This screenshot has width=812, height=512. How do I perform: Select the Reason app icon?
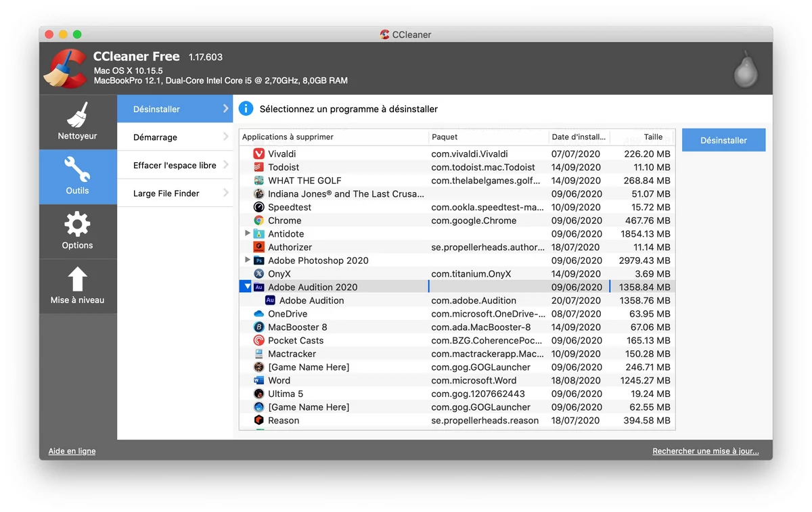coord(258,421)
